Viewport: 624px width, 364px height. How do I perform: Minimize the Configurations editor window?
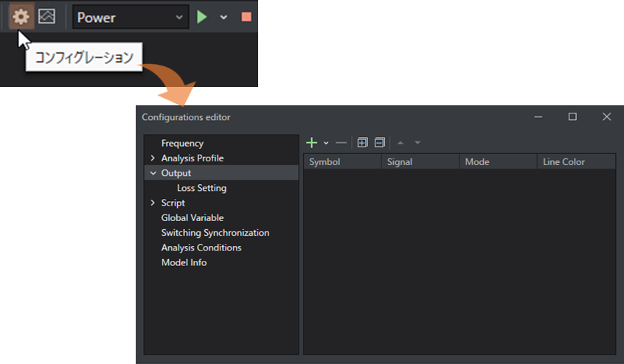coord(538,117)
